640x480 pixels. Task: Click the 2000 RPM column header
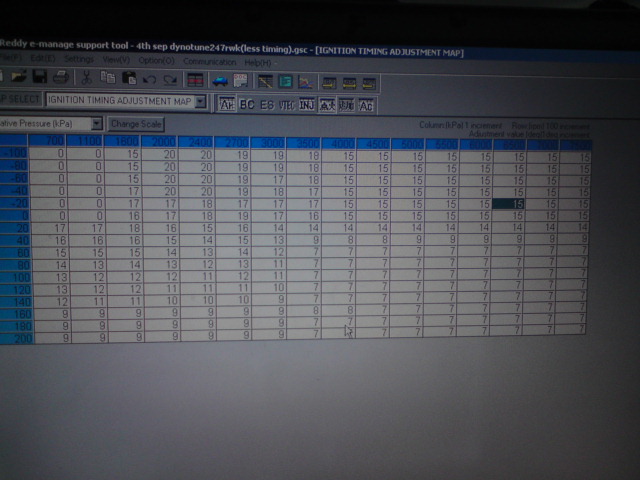[162, 143]
